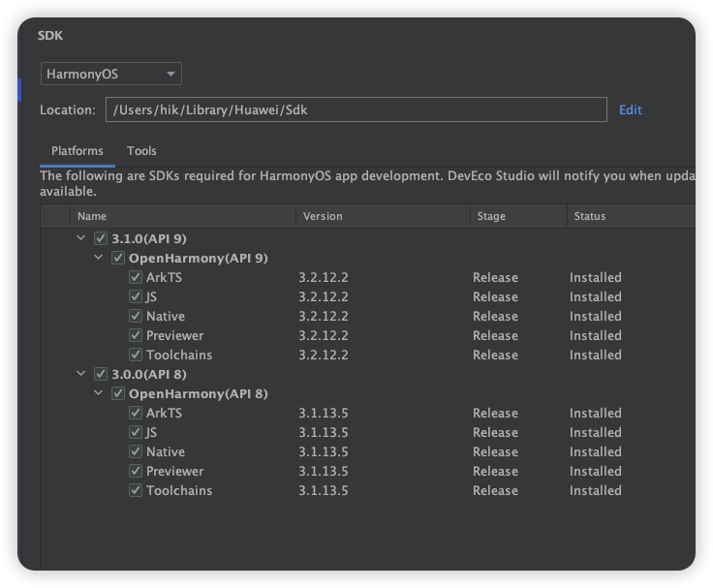
Task: Select the 3.0.0(API 8) row label
Action: tap(149, 374)
